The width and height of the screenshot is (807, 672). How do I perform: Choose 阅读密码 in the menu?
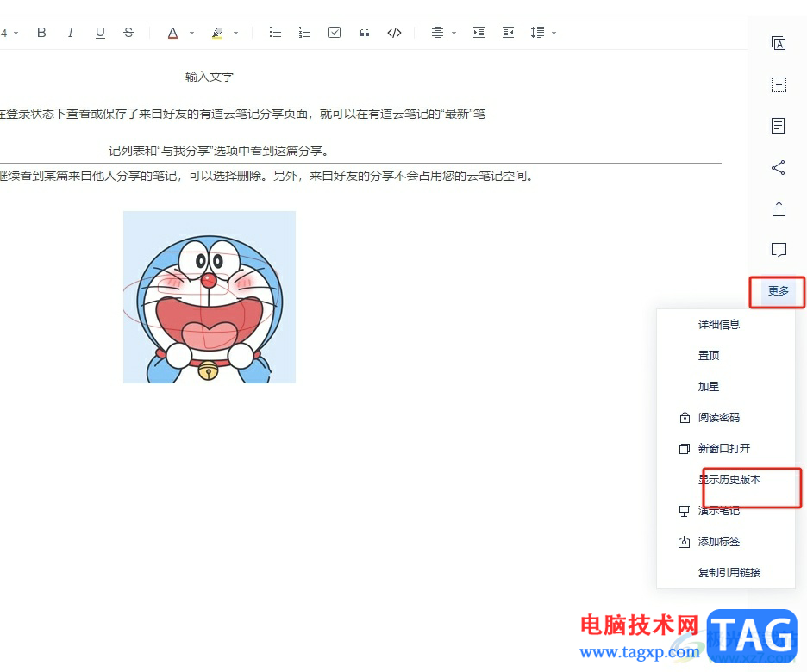tap(718, 418)
